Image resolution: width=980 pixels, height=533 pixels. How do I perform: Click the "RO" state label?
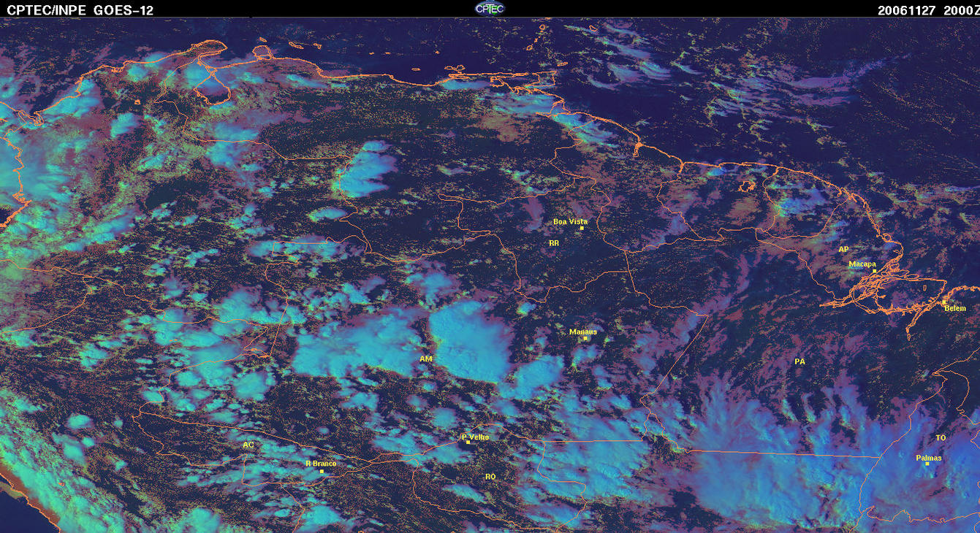click(x=490, y=477)
